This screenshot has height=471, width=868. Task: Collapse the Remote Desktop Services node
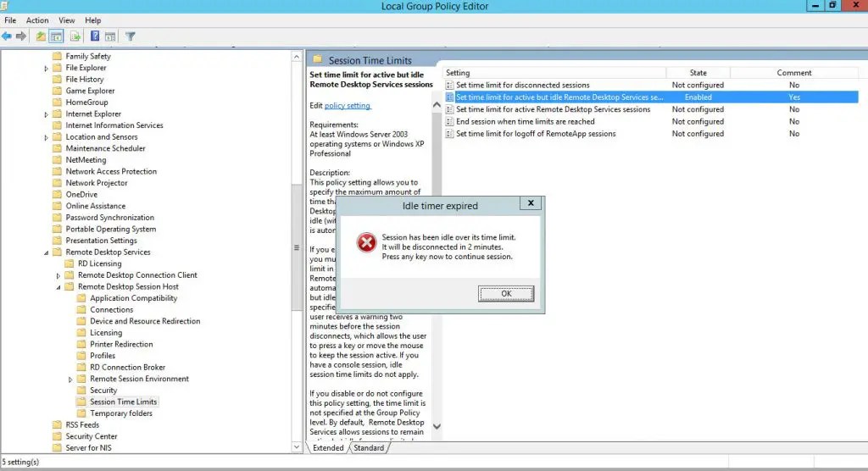click(46, 252)
